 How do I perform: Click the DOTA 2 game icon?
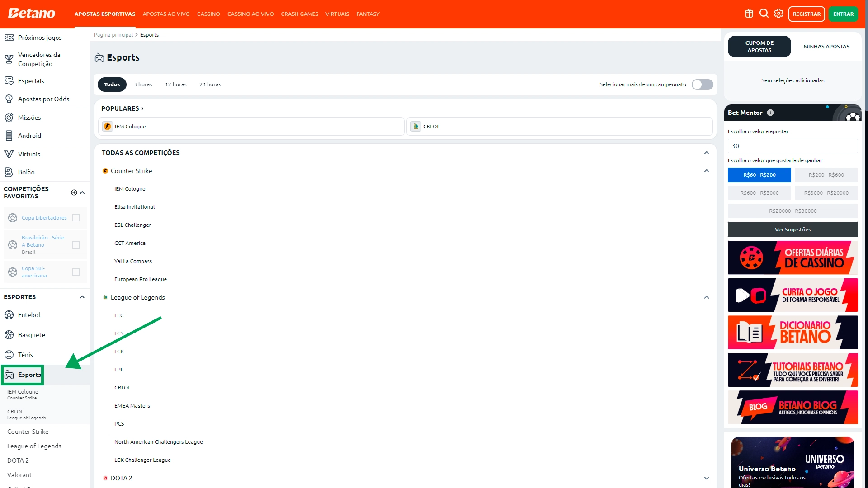[x=105, y=478]
